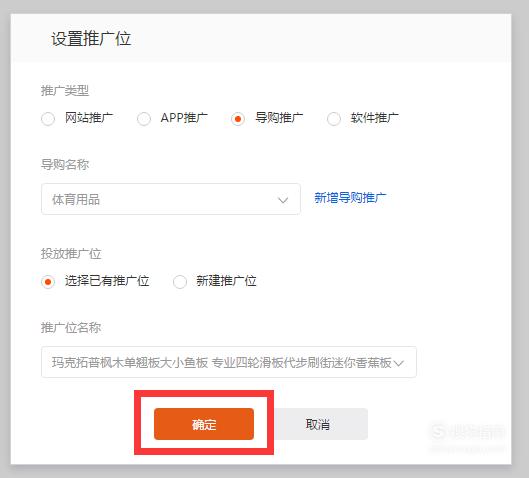Click the 软件推广 label text
The height and width of the screenshot is (478, 529).
pos(374,118)
